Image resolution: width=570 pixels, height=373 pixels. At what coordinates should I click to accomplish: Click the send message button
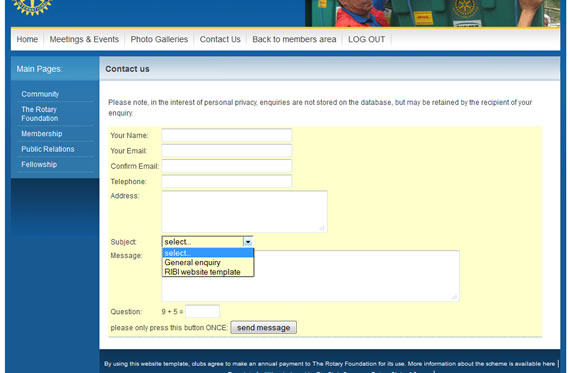(264, 328)
